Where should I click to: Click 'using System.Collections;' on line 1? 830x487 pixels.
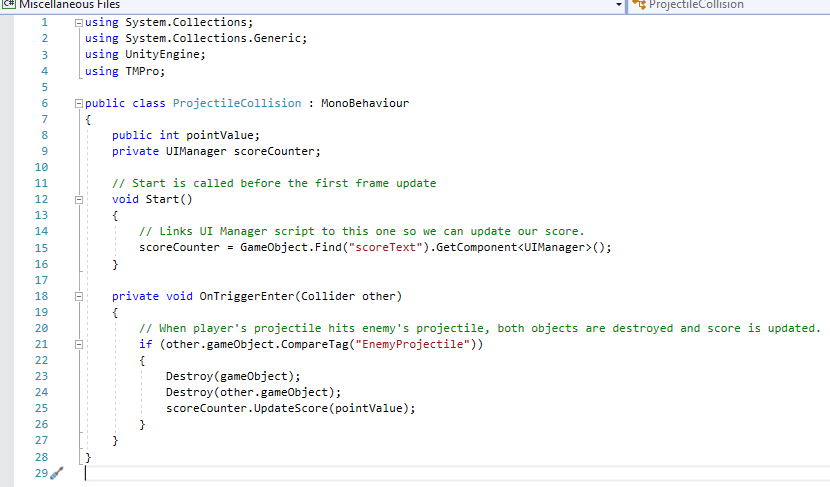click(169, 22)
